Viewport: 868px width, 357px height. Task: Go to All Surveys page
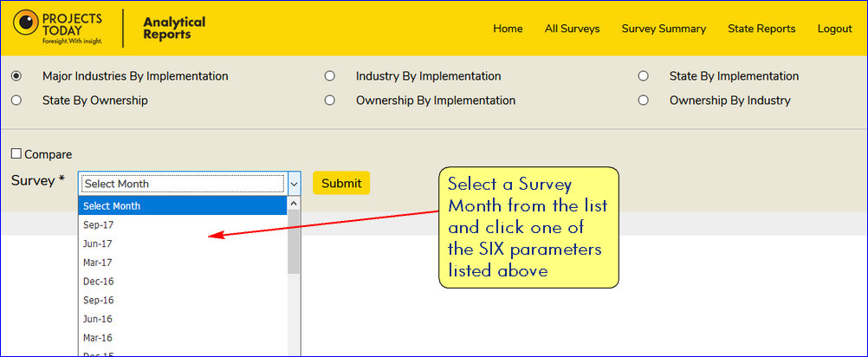tap(572, 29)
